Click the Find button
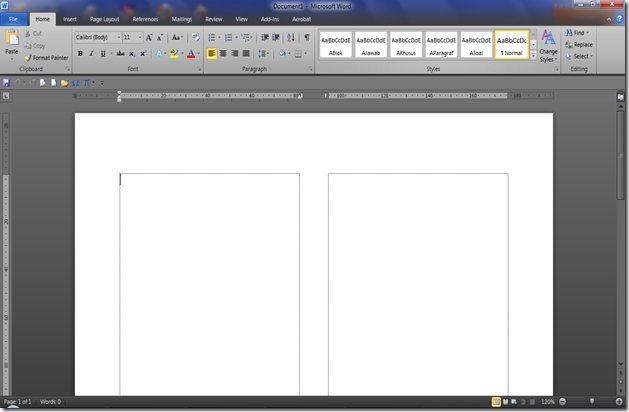This screenshot has width=629, height=412. 577,33
